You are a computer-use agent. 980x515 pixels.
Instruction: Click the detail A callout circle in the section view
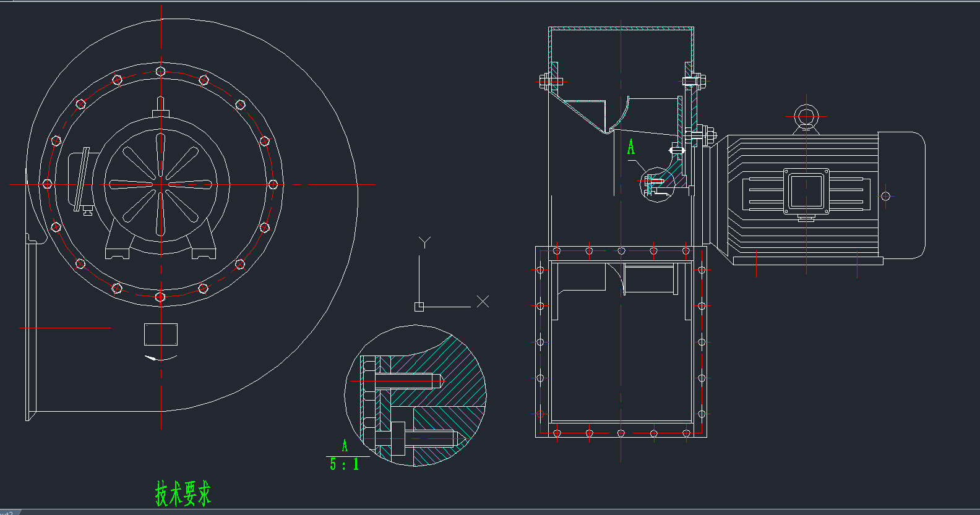click(656, 184)
